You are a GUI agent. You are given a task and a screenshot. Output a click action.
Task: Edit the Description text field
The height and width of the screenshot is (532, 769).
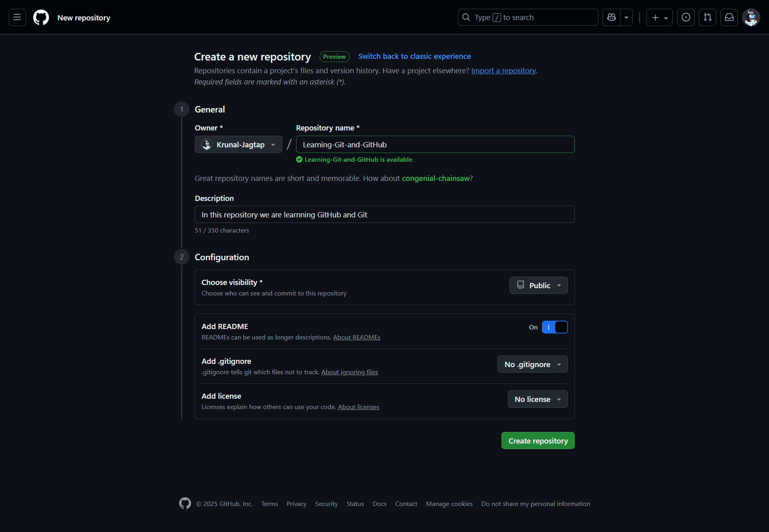pos(384,215)
